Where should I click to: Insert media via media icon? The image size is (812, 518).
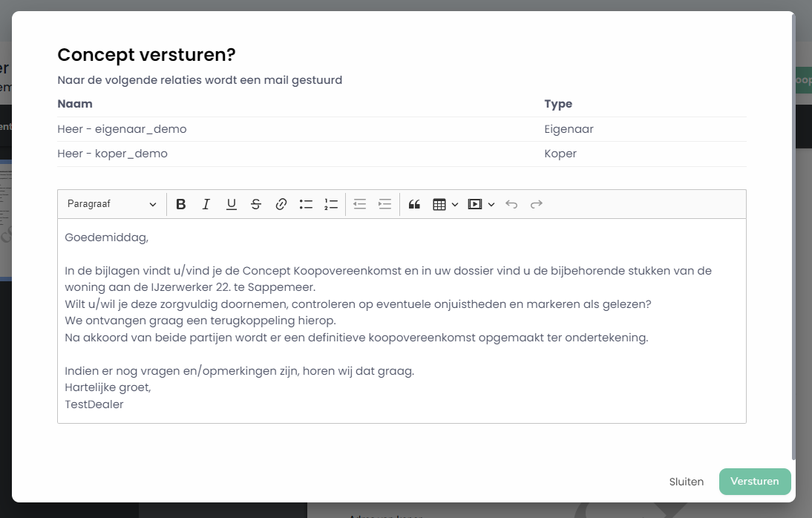[x=475, y=204]
